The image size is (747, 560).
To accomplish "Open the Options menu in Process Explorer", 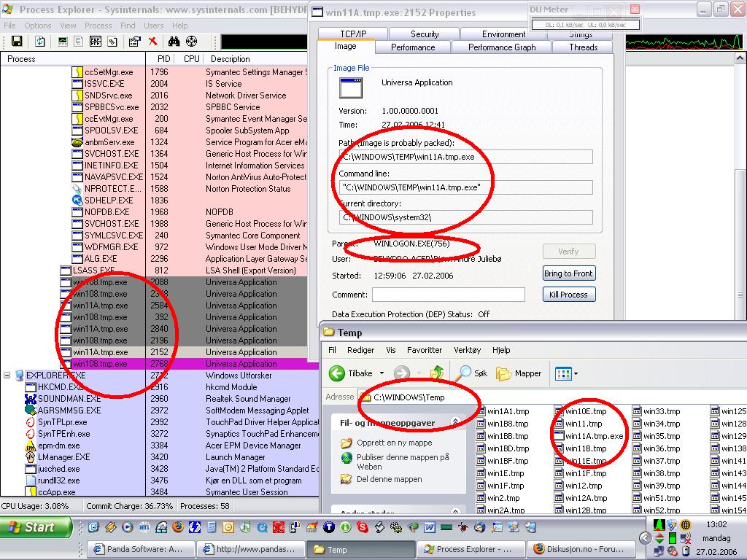I will (38, 26).
